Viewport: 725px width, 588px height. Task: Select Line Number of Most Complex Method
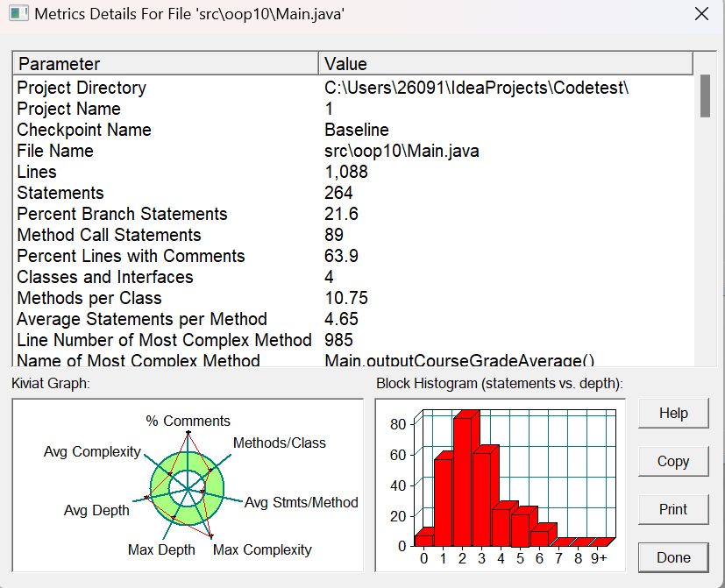click(x=353, y=340)
